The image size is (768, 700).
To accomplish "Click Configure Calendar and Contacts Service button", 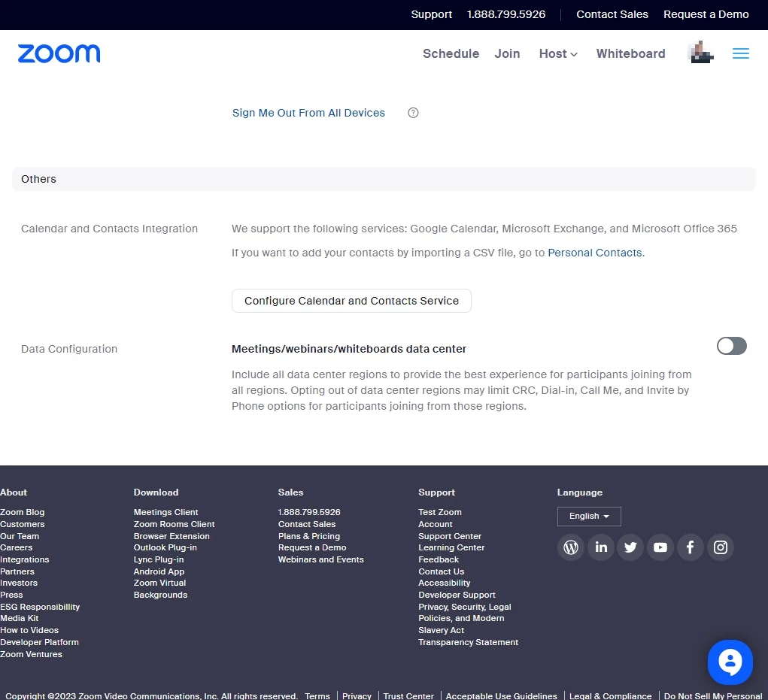I will (x=351, y=301).
